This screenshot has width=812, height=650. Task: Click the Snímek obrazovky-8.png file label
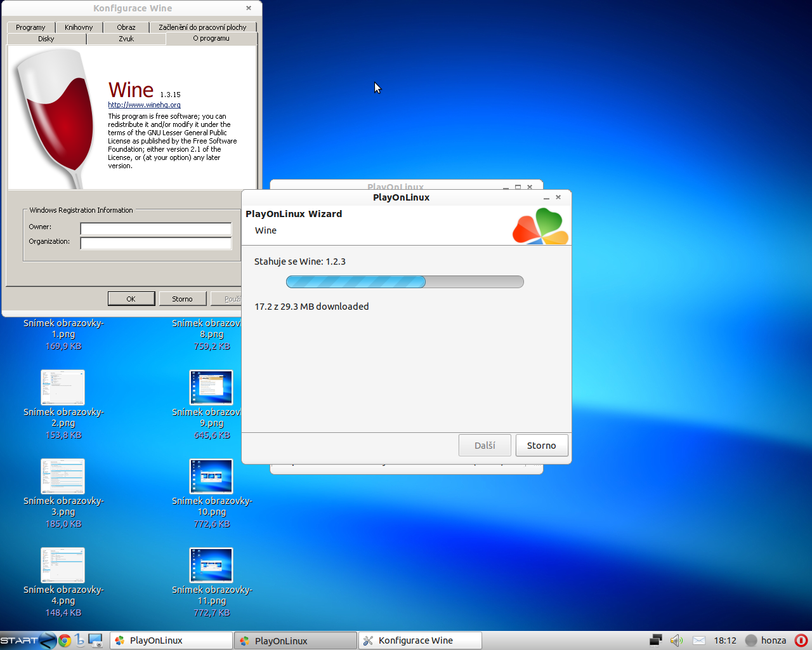pos(207,328)
